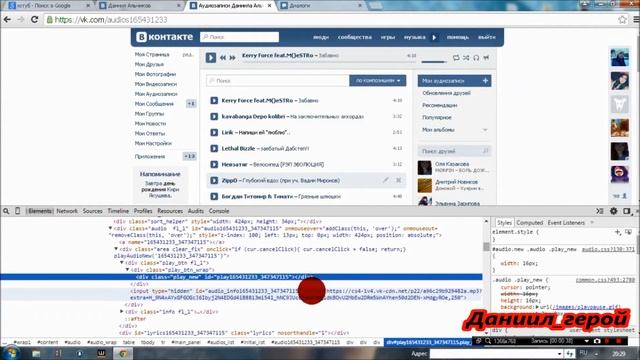Switch to DevTools Resources tab
The image size is (640, 360).
(170, 211)
